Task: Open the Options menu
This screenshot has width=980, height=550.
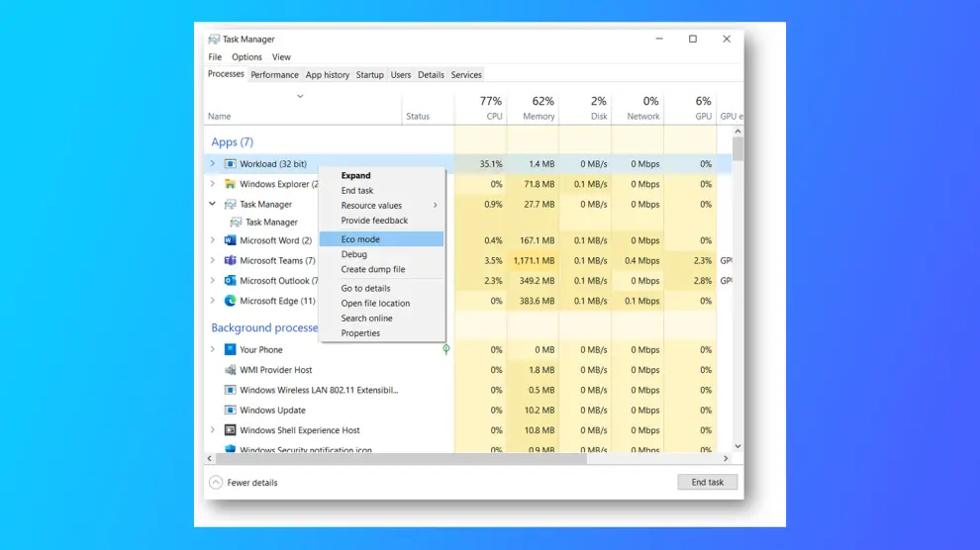Action: (246, 57)
